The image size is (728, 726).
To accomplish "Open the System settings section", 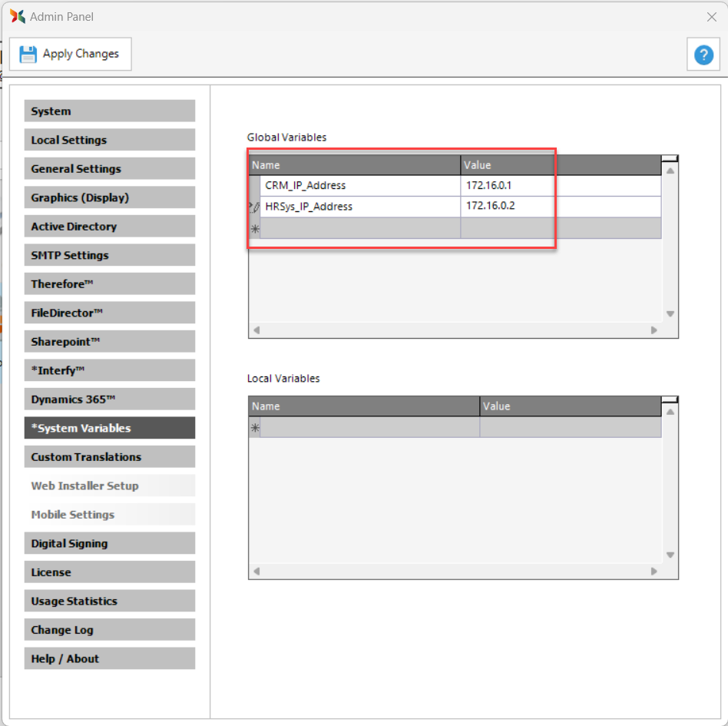I will 109,111.
